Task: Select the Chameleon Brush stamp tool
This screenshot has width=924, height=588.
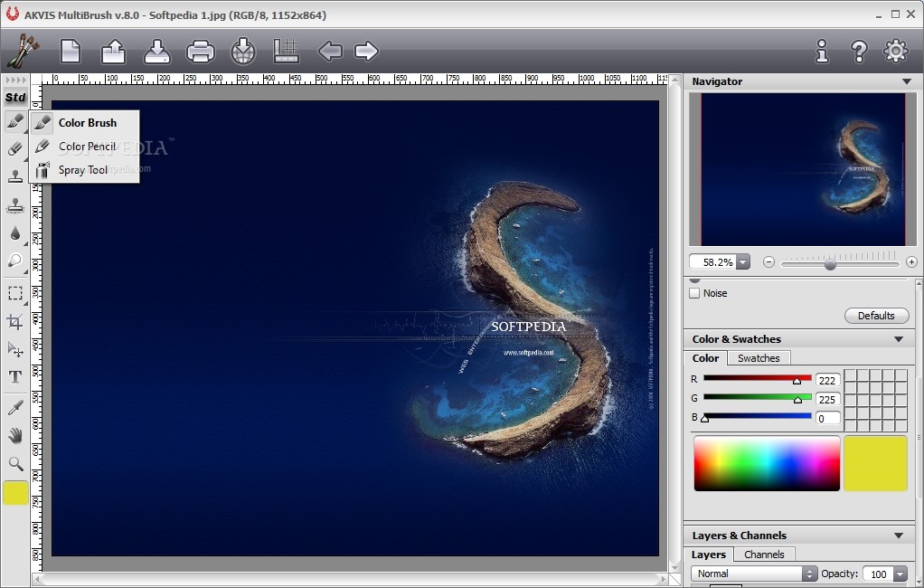Action: click(x=15, y=204)
